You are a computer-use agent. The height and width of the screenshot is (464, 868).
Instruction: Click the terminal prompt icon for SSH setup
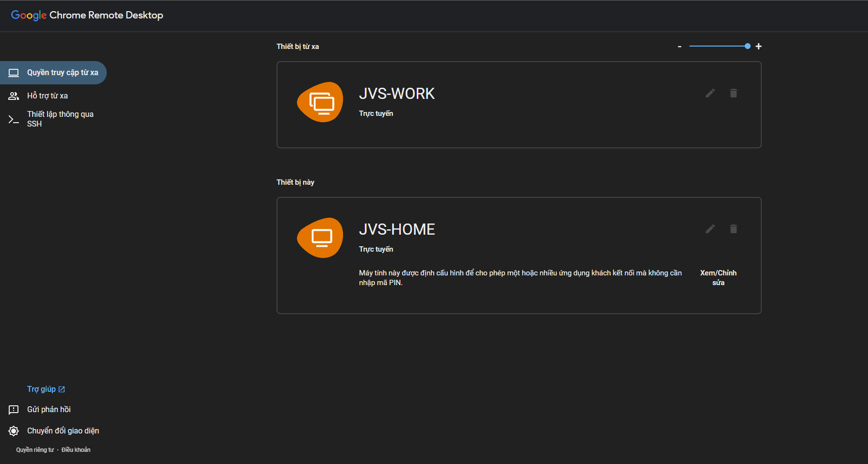[x=14, y=119]
